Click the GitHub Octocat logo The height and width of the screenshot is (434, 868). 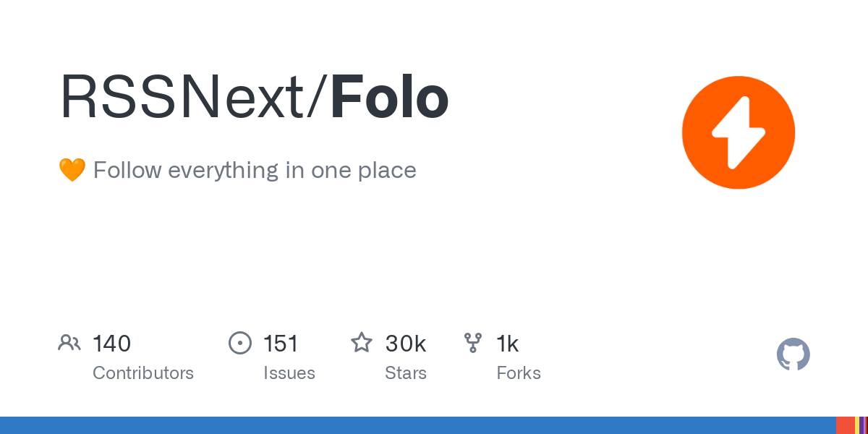coord(793,354)
